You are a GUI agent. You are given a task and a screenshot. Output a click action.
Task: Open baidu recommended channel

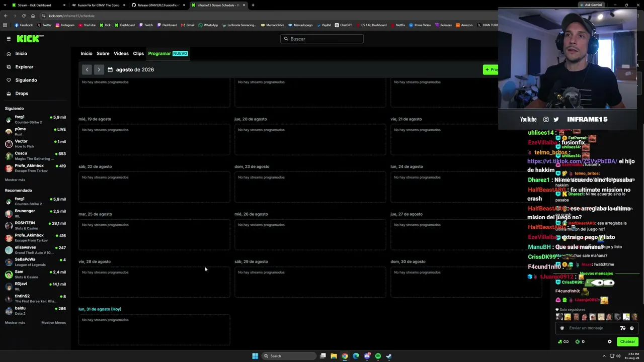(x=35, y=311)
